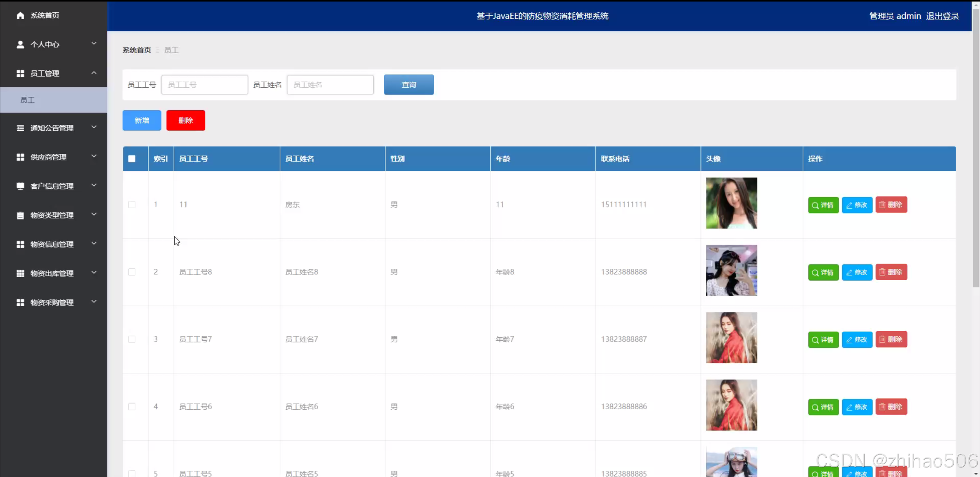Expand the 供应商管理 menu chevron
Image resolution: width=980 pixels, height=477 pixels.
(x=94, y=156)
